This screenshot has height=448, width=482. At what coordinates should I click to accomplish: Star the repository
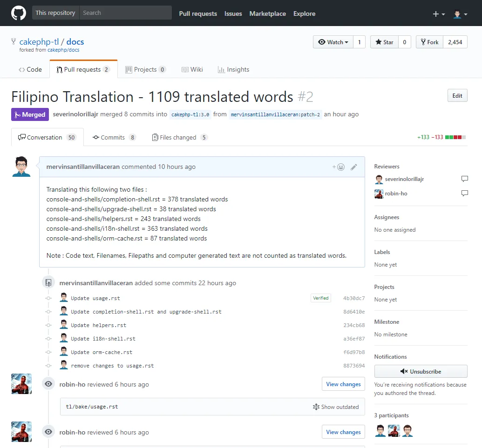click(384, 42)
